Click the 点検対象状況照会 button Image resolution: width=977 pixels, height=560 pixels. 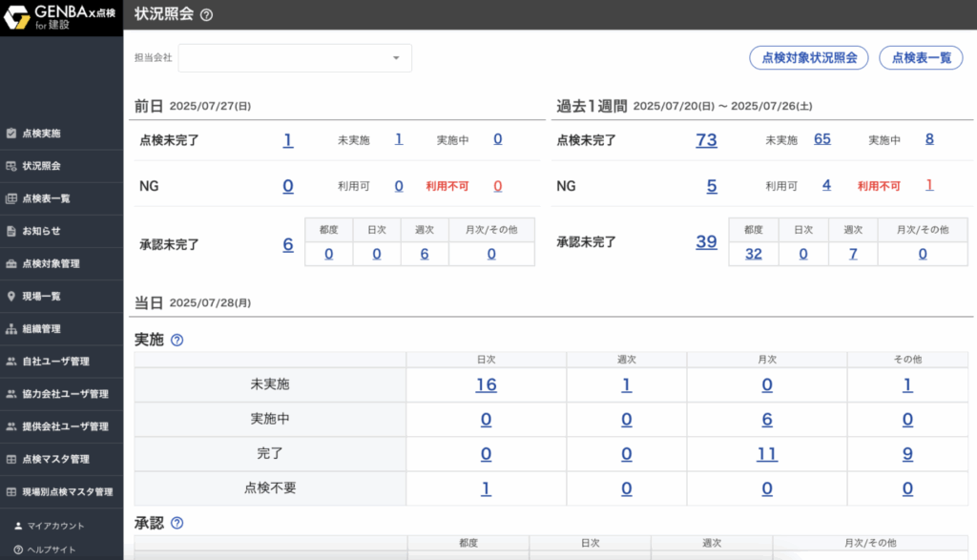[x=809, y=58]
